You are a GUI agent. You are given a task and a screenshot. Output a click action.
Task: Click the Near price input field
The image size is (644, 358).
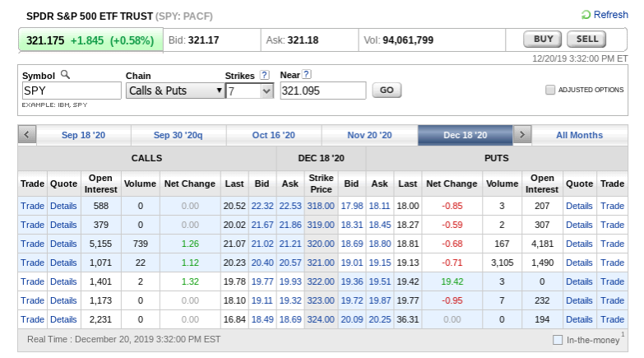tap(322, 91)
